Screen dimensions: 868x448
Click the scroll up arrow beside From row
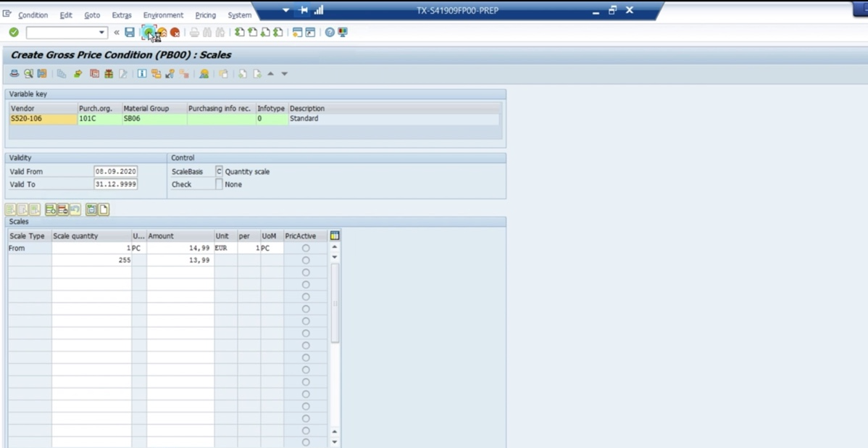(x=334, y=247)
